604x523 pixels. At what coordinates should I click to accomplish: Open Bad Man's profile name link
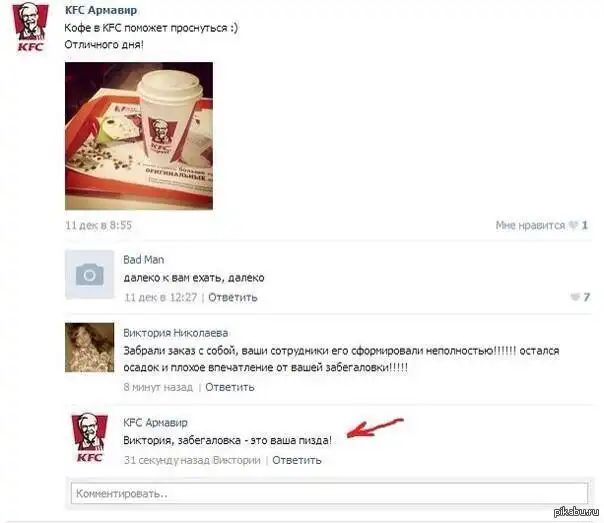click(x=144, y=260)
